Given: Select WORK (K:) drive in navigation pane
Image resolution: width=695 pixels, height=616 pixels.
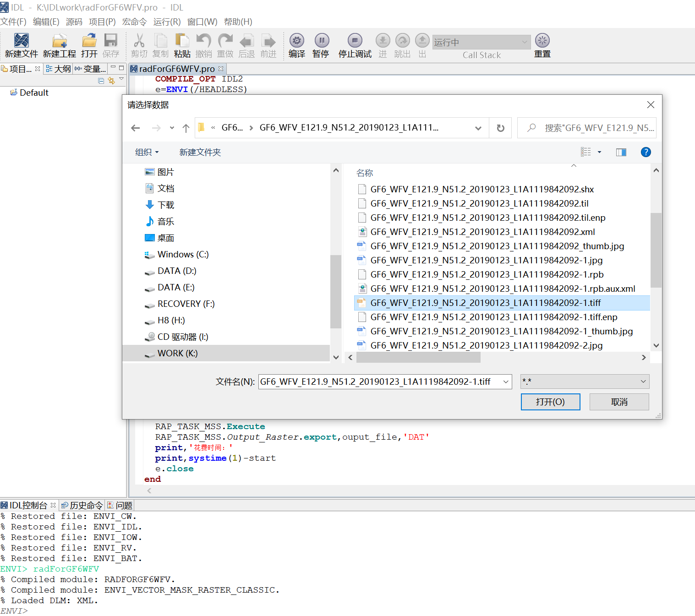Looking at the screenshot, I should point(226,353).
